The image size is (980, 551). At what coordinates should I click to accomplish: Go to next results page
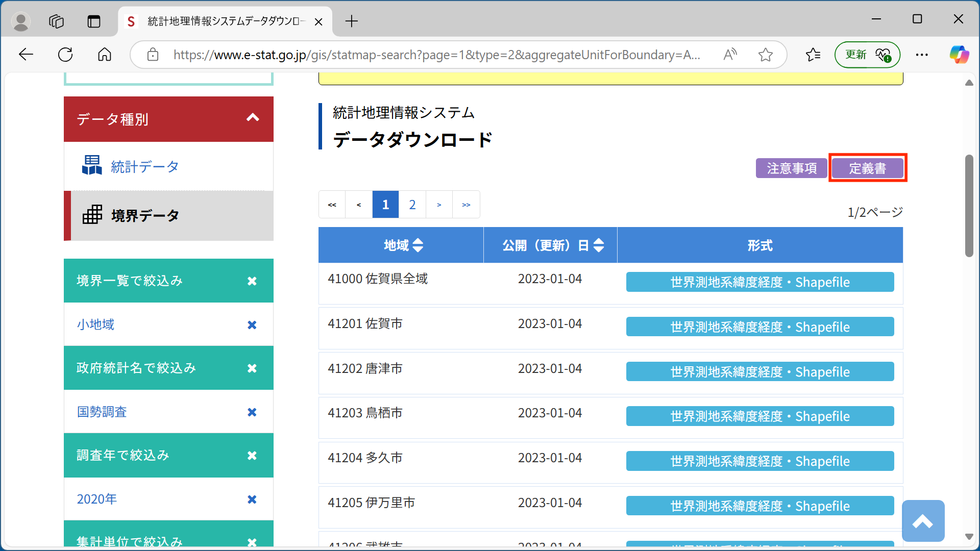[x=439, y=205]
